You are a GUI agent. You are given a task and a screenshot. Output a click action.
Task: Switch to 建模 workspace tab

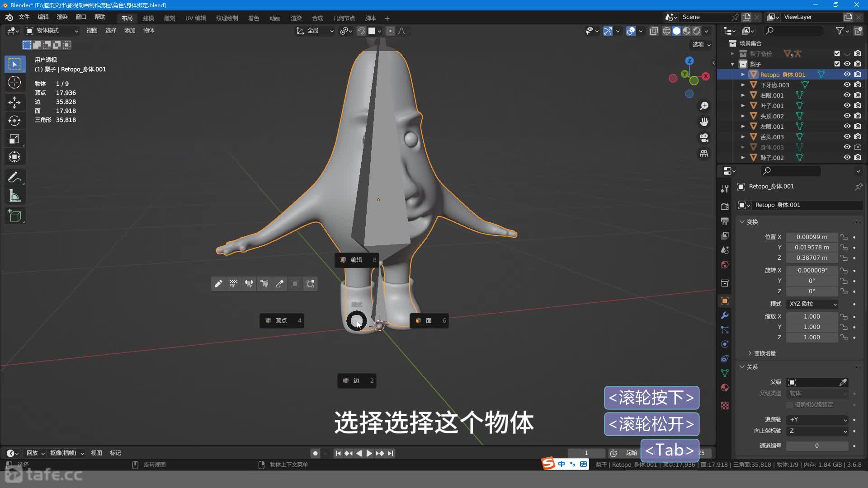pyautogui.click(x=148, y=18)
